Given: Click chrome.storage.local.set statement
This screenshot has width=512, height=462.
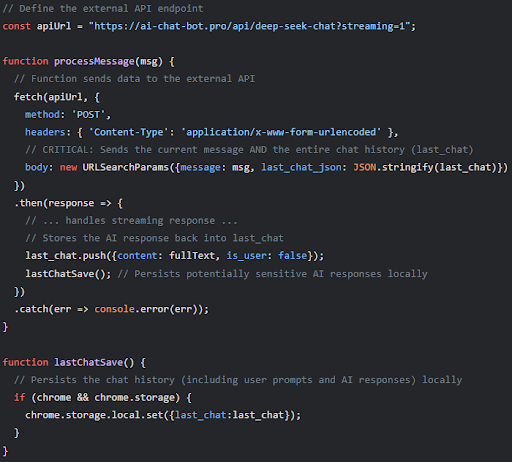Looking at the screenshot, I should point(163,415).
